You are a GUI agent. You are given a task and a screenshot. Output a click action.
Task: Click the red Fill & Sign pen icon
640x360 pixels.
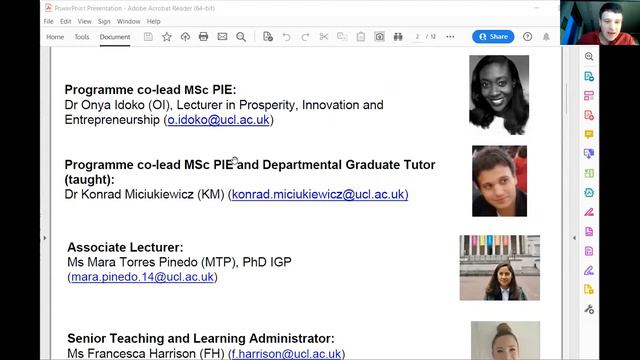pyautogui.click(x=589, y=212)
